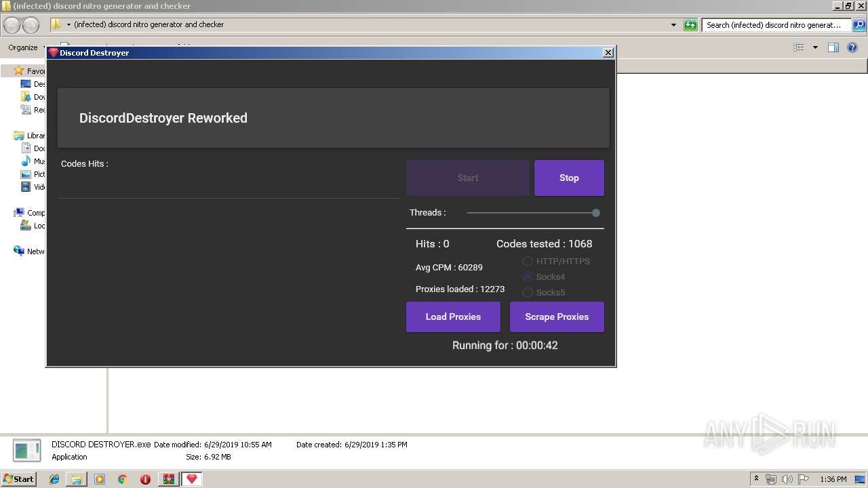Click the 1:36 PM system clock
The height and width of the screenshot is (488, 868).
[x=833, y=479]
